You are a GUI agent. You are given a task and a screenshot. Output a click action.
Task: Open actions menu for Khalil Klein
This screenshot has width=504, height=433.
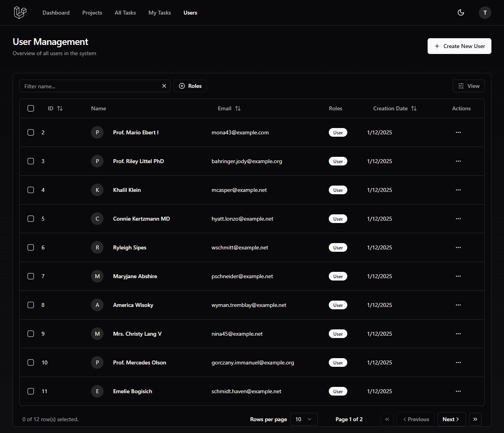click(x=458, y=190)
